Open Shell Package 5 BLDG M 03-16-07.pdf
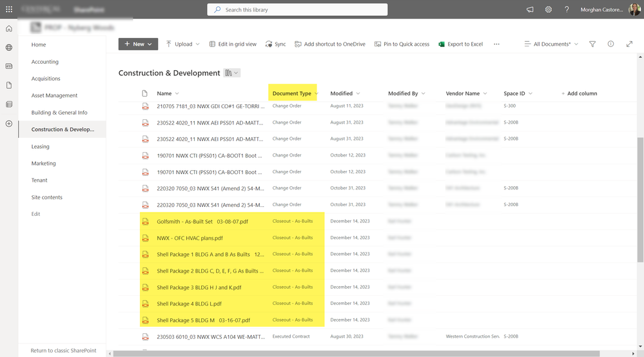The image size is (644, 357). click(203, 320)
